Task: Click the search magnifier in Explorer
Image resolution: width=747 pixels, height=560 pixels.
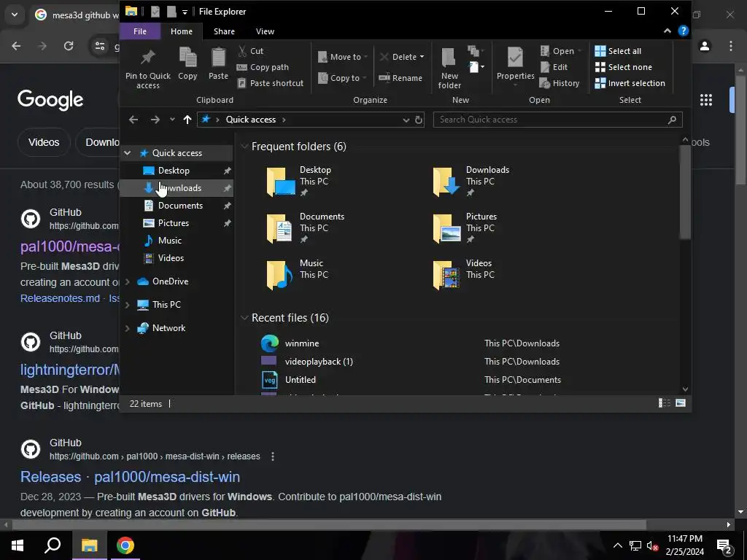Action: (x=672, y=120)
